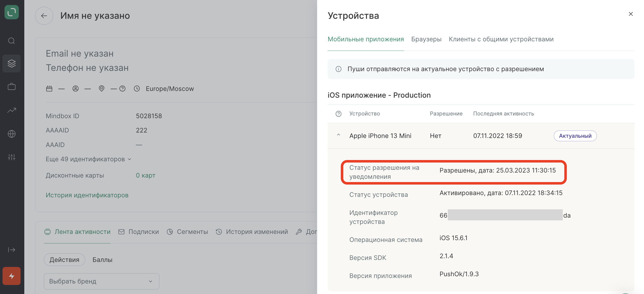Image resolution: width=644 pixels, height=294 pixels.
Task: Click AAAAID value 222
Action: (142, 130)
